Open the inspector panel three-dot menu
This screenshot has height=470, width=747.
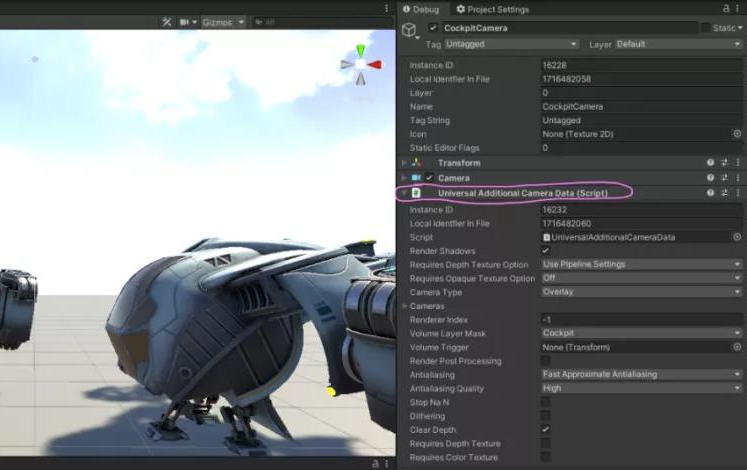click(737, 9)
